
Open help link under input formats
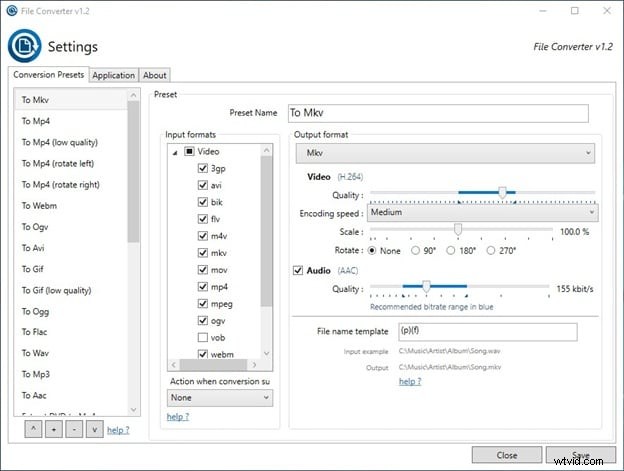(178, 417)
